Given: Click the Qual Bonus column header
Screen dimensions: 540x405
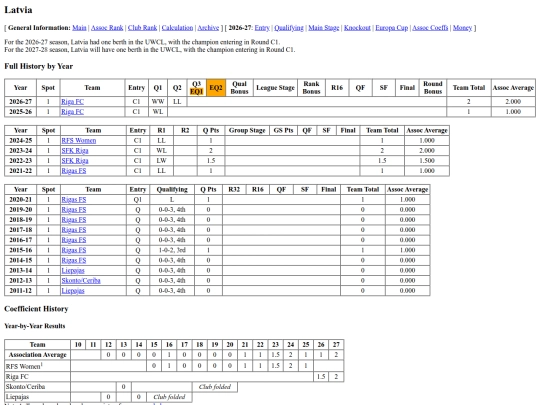Looking at the screenshot, I should tap(239, 87).
